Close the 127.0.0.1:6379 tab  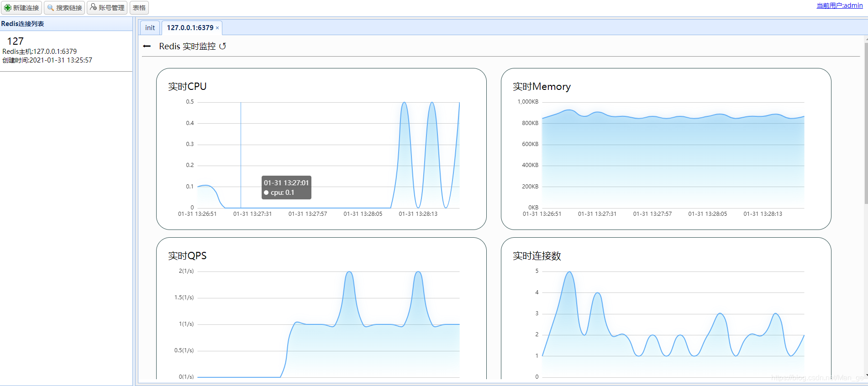click(217, 28)
